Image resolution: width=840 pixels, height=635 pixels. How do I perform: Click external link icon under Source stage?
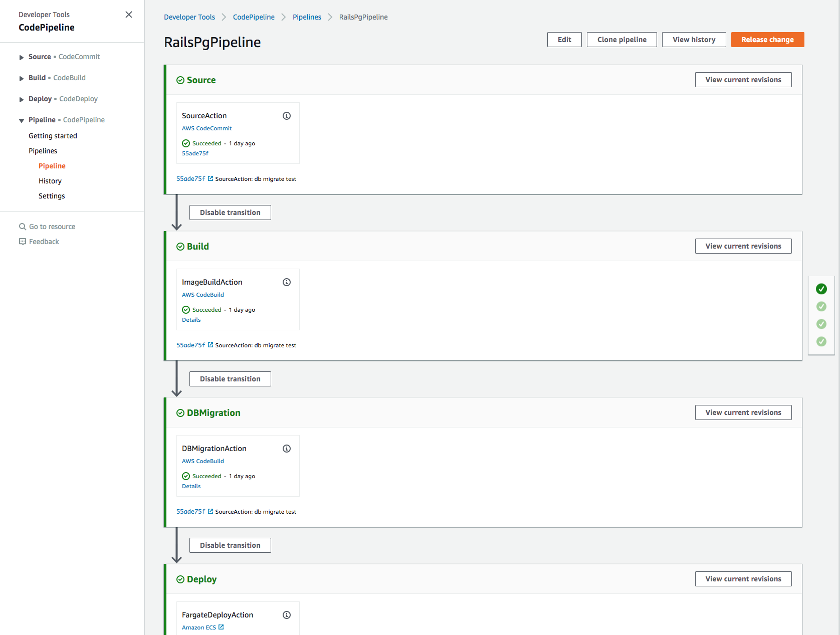(211, 178)
